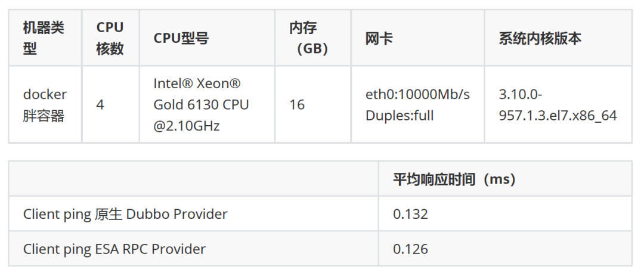The image size is (644, 276).
Task: Click the 平均响应时间 (ms) header
Action: tap(454, 179)
